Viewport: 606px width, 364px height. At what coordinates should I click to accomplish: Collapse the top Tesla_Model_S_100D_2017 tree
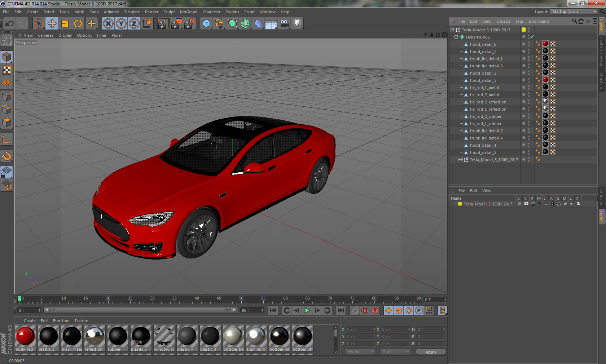click(452, 30)
